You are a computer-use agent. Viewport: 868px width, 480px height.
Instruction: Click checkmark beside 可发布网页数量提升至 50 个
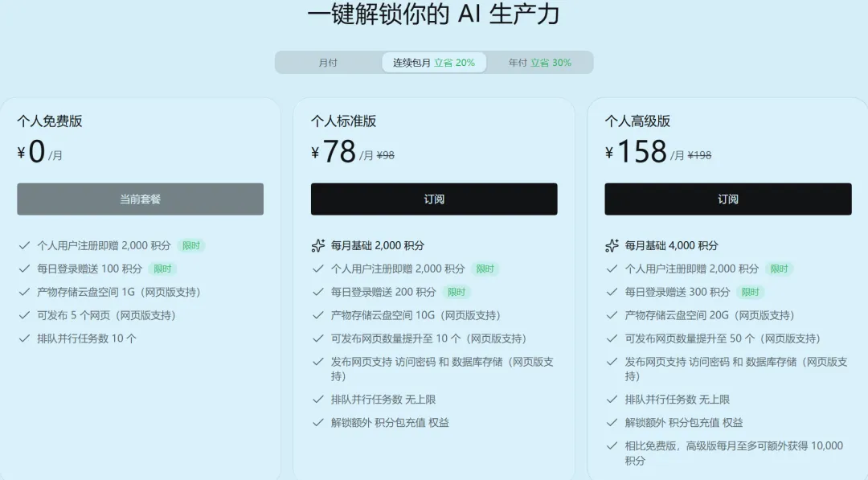(x=612, y=338)
